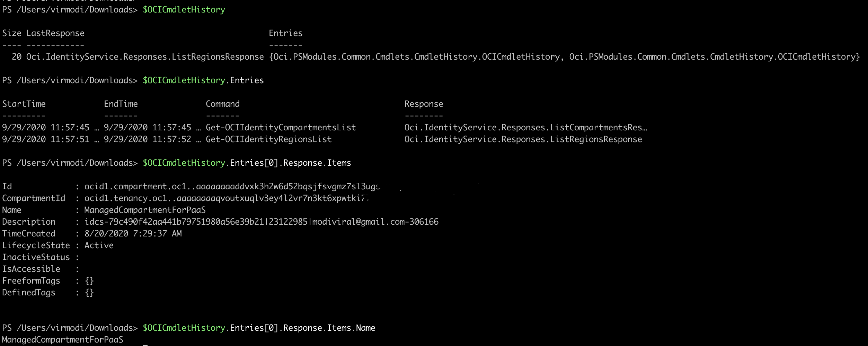
Task: Click the ListCompartmentsRes… truncated response text
Action: [525, 128]
